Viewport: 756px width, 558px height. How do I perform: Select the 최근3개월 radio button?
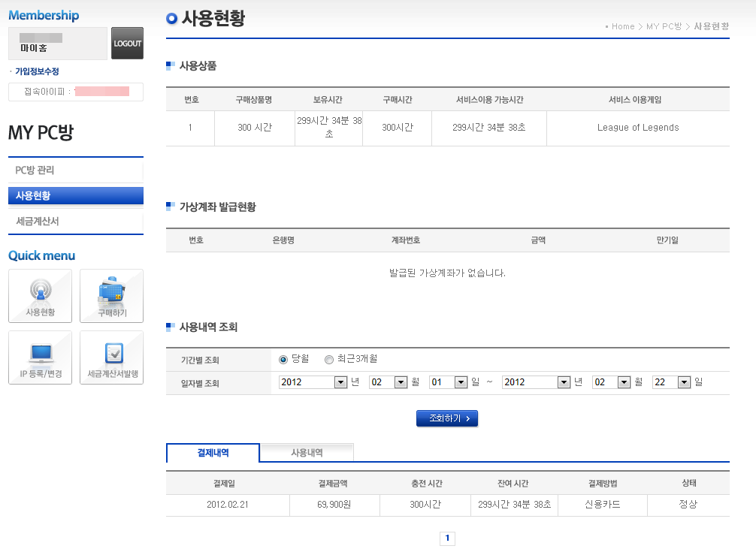[x=329, y=360]
